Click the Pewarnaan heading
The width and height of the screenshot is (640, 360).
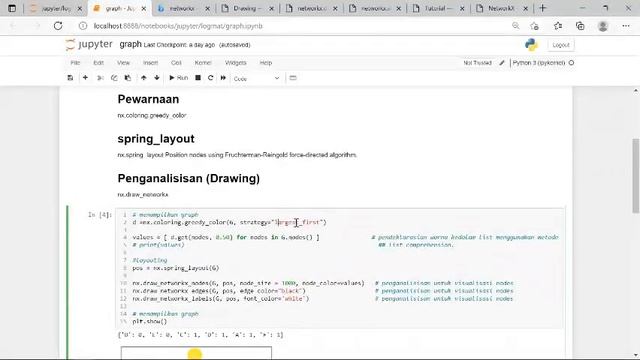click(x=148, y=99)
